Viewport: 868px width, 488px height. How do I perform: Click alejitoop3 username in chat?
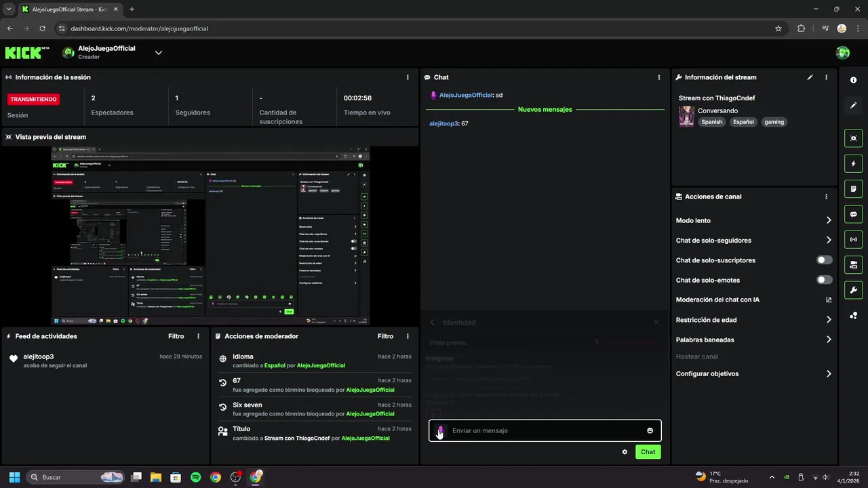[x=444, y=124]
